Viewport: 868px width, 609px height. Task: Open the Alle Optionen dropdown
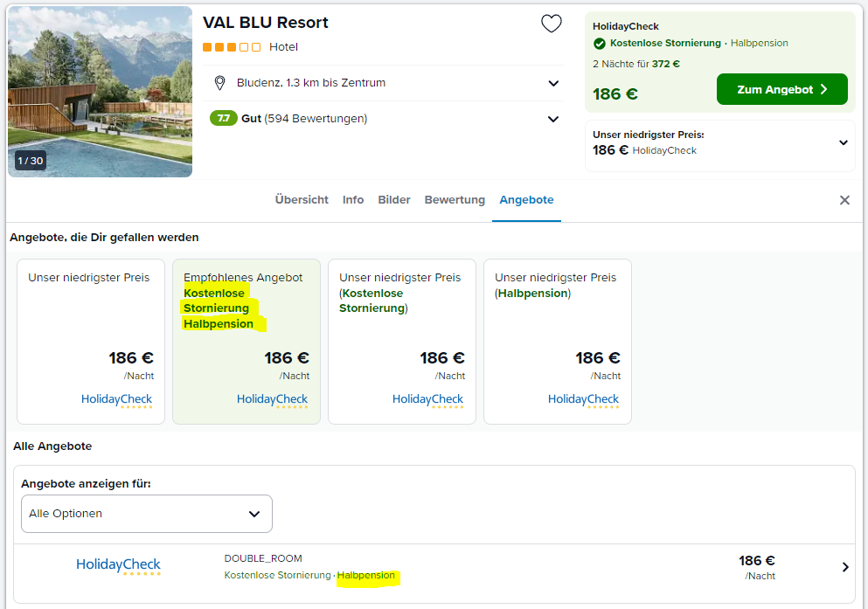point(147,514)
